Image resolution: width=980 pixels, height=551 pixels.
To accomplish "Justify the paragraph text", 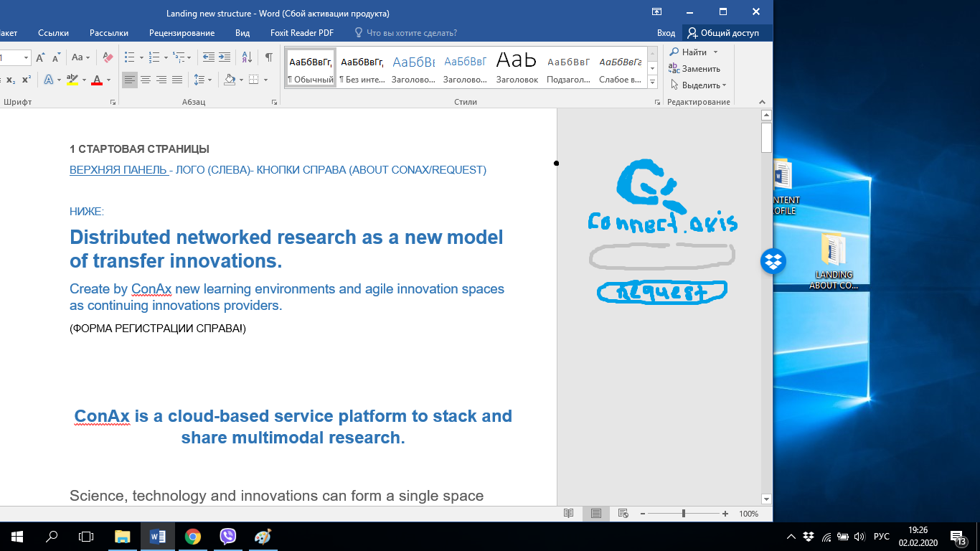I will tap(177, 80).
